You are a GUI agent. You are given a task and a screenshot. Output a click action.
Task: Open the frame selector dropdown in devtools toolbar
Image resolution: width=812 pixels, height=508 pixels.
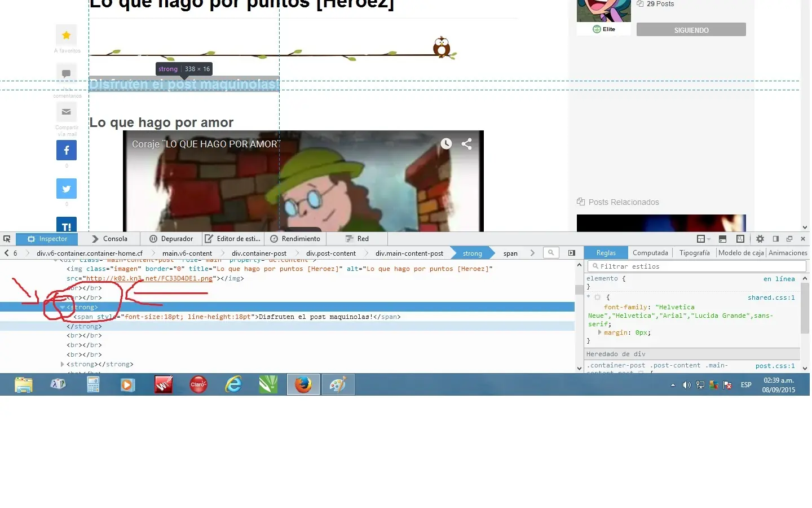[703, 239]
